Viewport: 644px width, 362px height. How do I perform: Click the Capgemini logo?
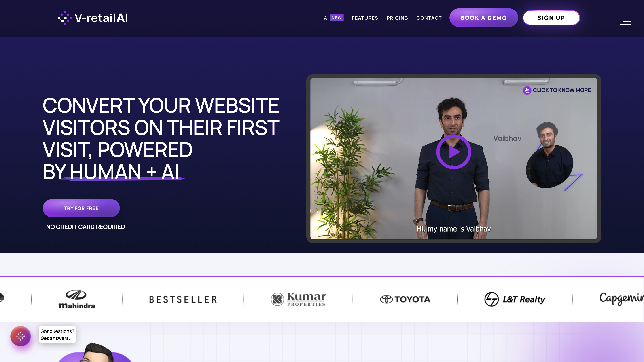(621, 299)
